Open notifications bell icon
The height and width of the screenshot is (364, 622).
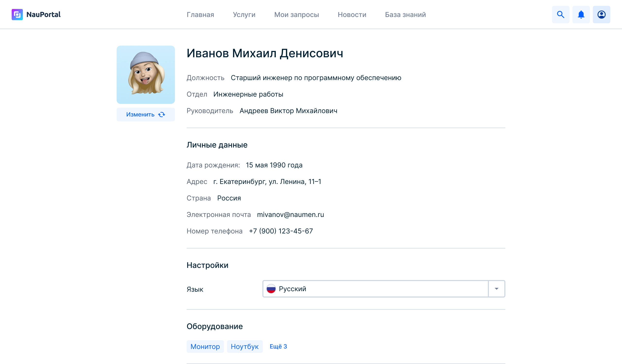[581, 15]
